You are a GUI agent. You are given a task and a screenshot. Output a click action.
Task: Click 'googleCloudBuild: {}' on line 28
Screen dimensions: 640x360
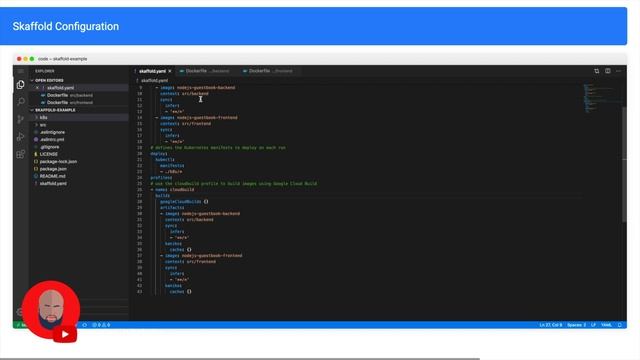coord(184,202)
